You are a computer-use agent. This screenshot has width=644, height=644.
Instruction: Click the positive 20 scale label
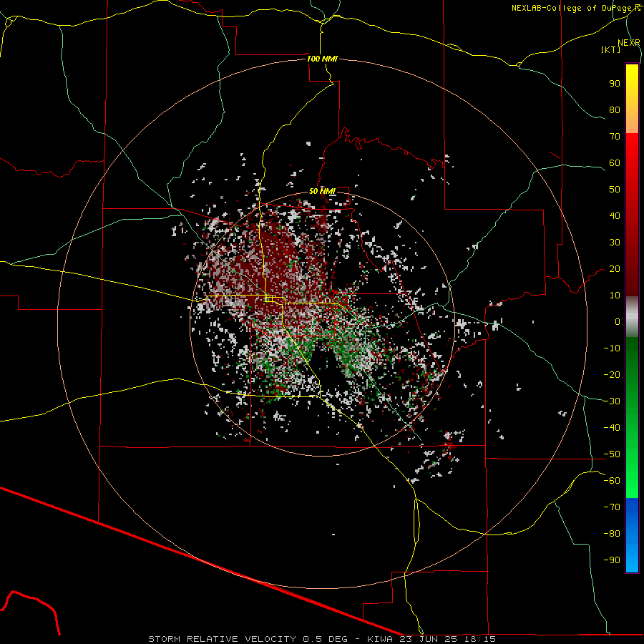(x=615, y=269)
